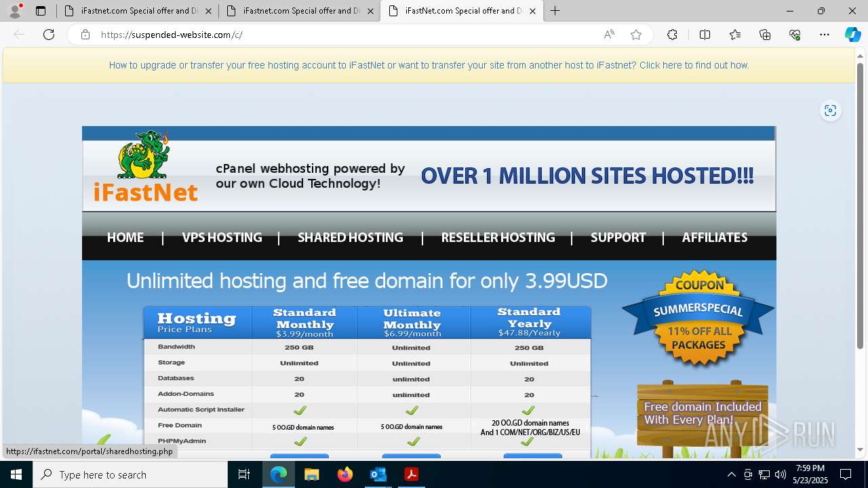Click the SUMMERSPECIAL coupon badge
The width and height of the screenshot is (868, 488).
[x=698, y=318]
